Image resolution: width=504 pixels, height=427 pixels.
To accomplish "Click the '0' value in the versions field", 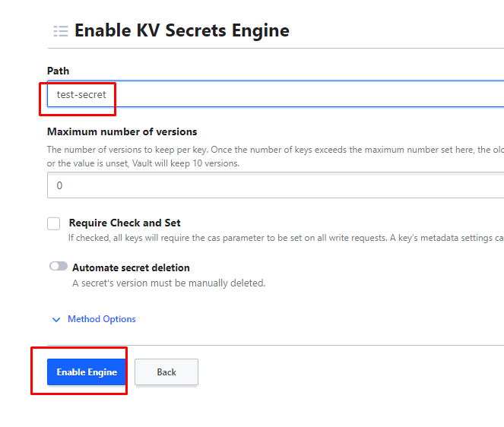I will point(60,185).
